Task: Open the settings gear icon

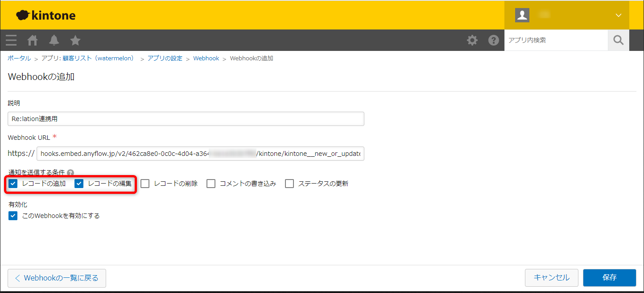Action: (x=472, y=40)
